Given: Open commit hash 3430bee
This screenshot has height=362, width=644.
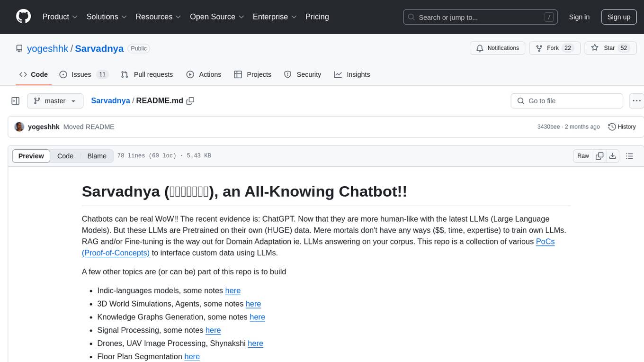Looking at the screenshot, I should 548,127.
